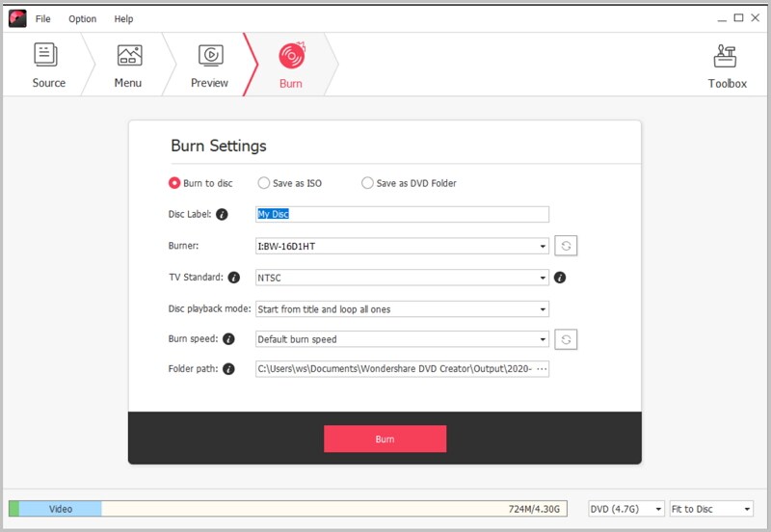Viewport: 771px width, 532px height.
Task: Click the DVD Creator app logo icon
Action: click(17, 18)
